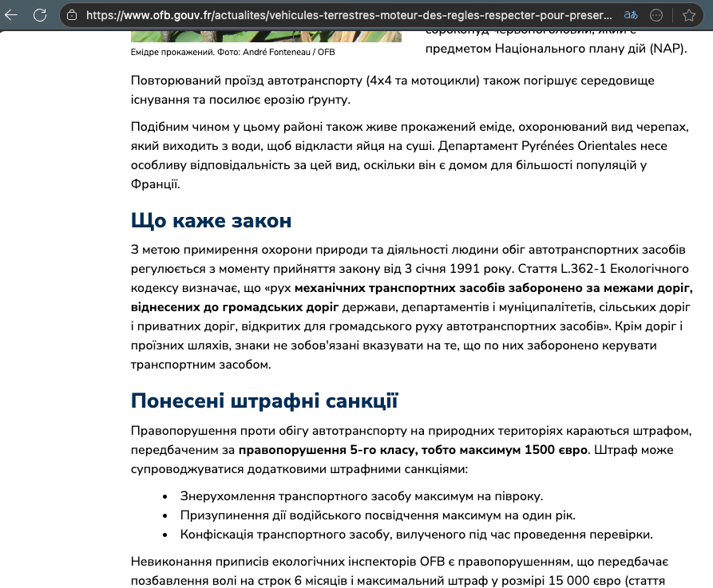The image size is (713, 588).
Task: Reload the page with the refresh icon
Action: (x=40, y=15)
